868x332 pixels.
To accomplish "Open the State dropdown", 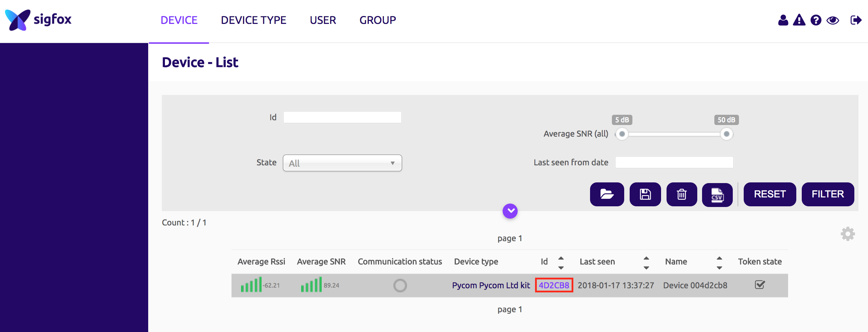I will click(342, 163).
